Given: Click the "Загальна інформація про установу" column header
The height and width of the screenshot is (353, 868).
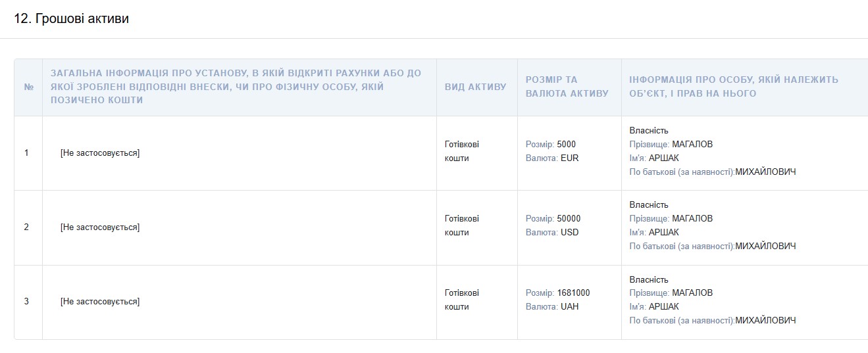Looking at the screenshot, I should (236, 87).
